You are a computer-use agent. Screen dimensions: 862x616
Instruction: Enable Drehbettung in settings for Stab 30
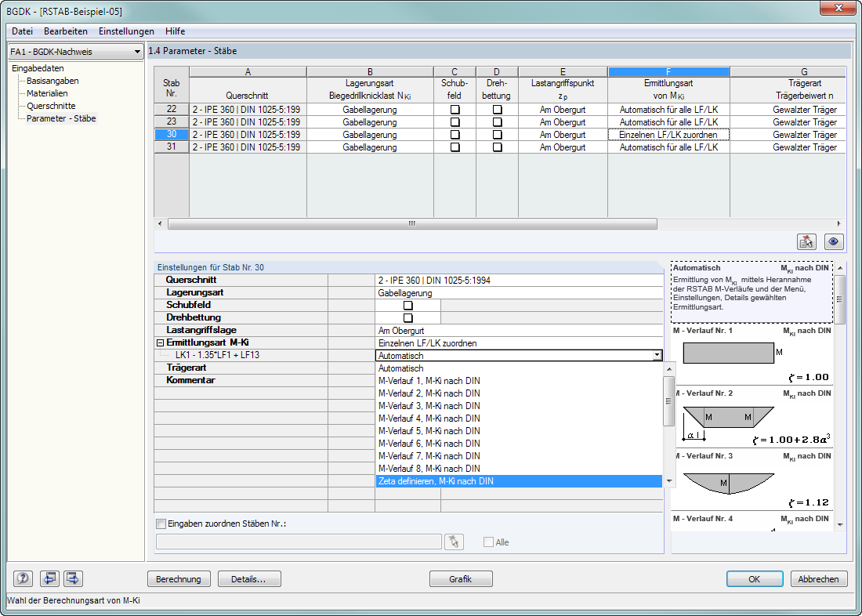pyautogui.click(x=408, y=318)
